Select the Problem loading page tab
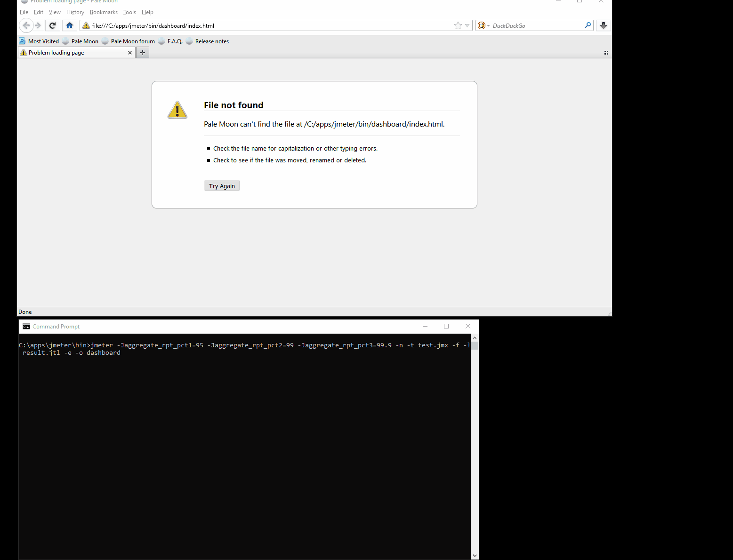Screen dimensions: 733x560 (x=76, y=53)
